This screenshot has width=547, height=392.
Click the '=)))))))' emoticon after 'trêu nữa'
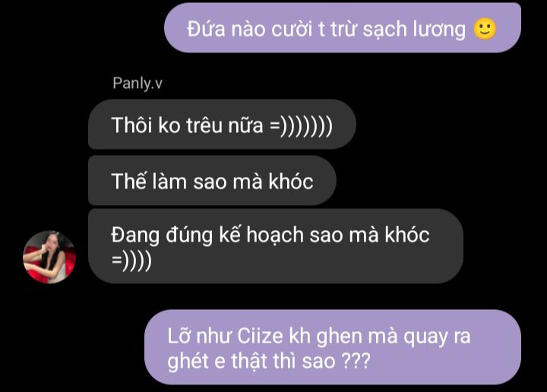pyautogui.click(x=301, y=126)
